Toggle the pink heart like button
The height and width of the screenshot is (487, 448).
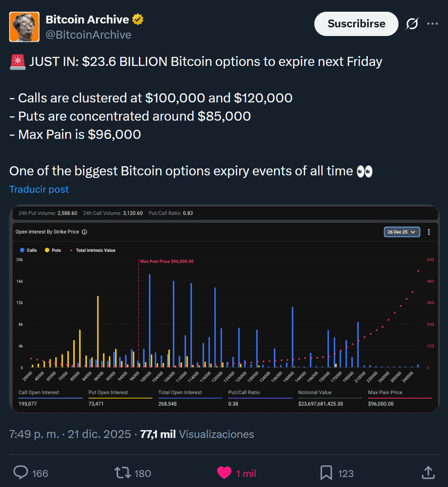(224, 473)
